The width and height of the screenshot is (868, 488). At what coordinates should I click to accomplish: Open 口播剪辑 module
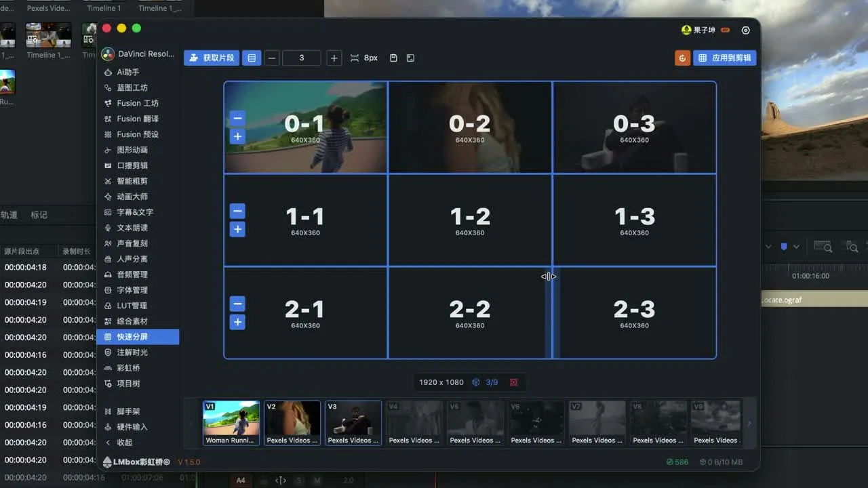[x=138, y=165]
